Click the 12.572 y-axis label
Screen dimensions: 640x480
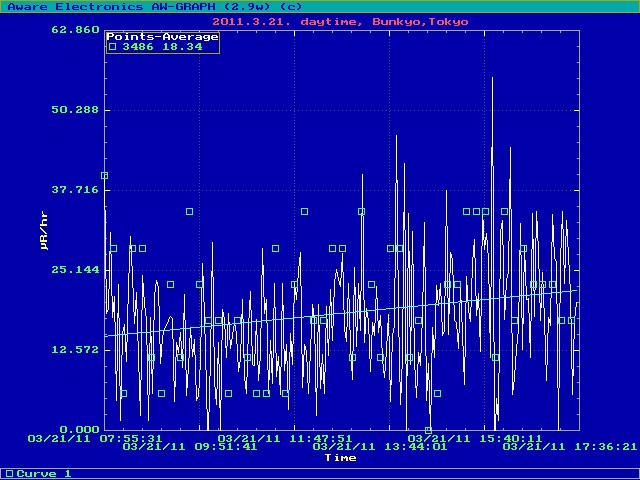(x=74, y=350)
